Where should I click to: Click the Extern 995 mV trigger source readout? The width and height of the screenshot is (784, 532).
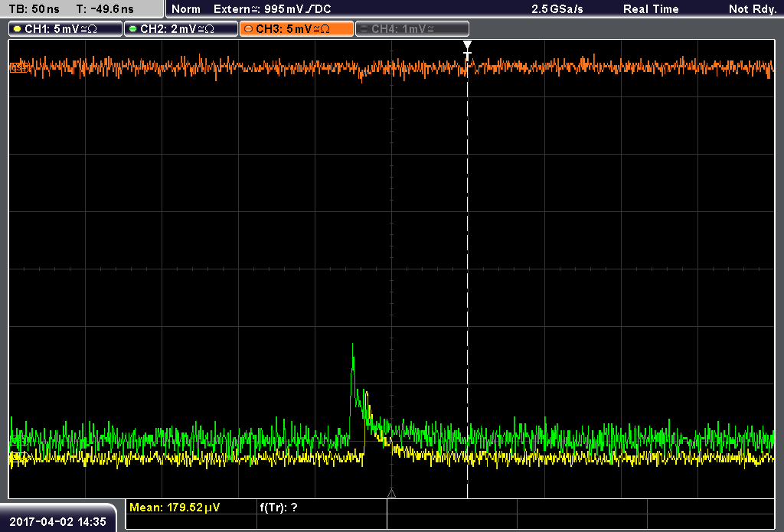tap(272, 9)
